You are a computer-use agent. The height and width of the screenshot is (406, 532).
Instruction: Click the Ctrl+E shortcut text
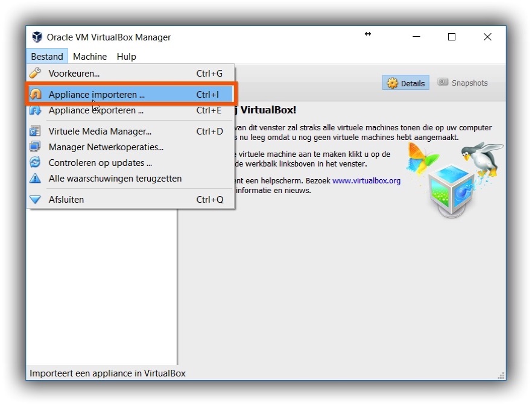209,110
